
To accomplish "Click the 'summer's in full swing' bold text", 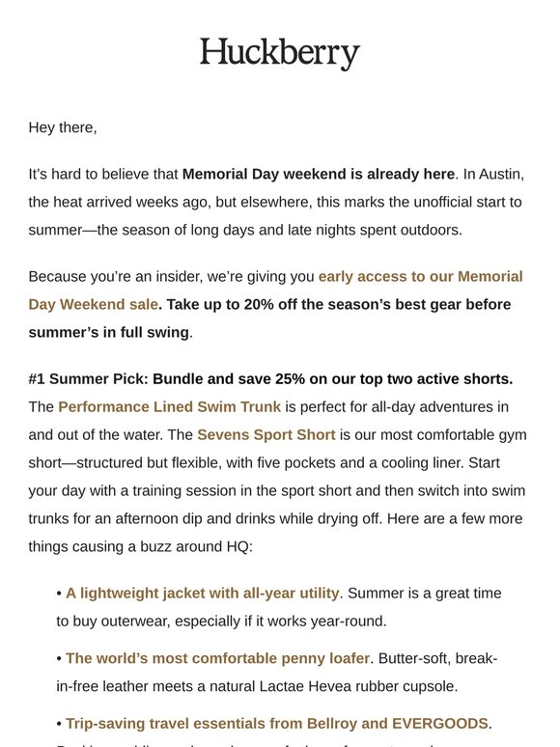I will (x=109, y=332).
